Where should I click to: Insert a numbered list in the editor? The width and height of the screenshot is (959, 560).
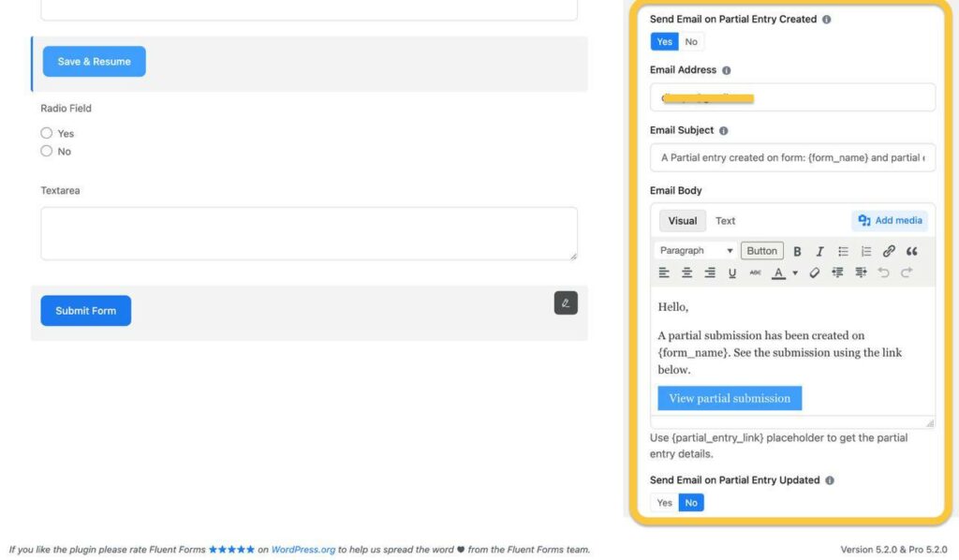(x=865, y=251)
